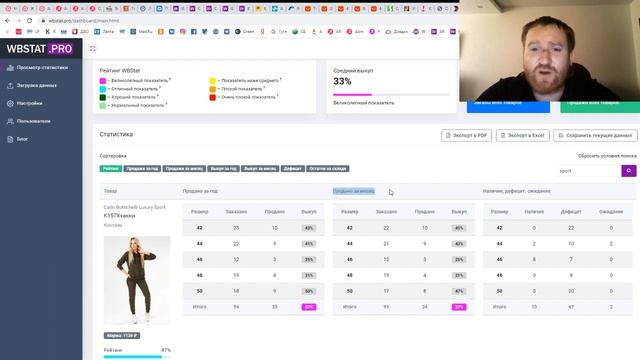640x360 pixels.
Task: Click the Сортировка label
Action: 113,156
